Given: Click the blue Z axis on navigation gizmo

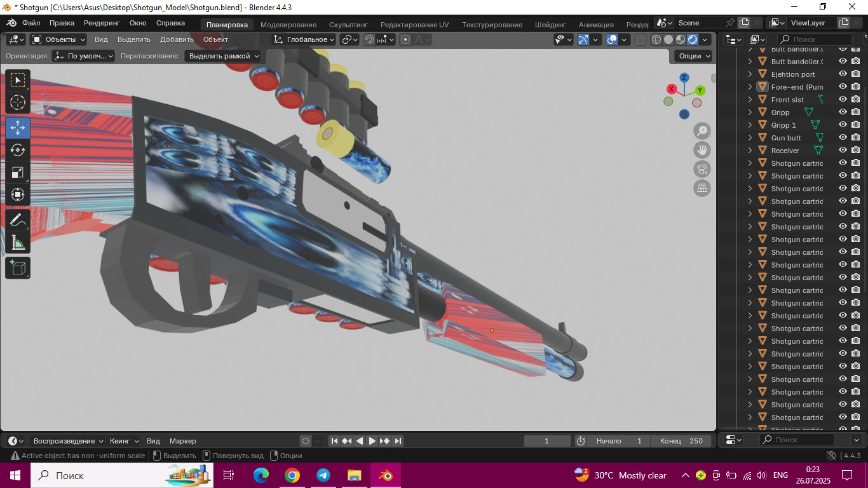Looking at the screenshot, I should pyautogui.click(x=684, y=78).
